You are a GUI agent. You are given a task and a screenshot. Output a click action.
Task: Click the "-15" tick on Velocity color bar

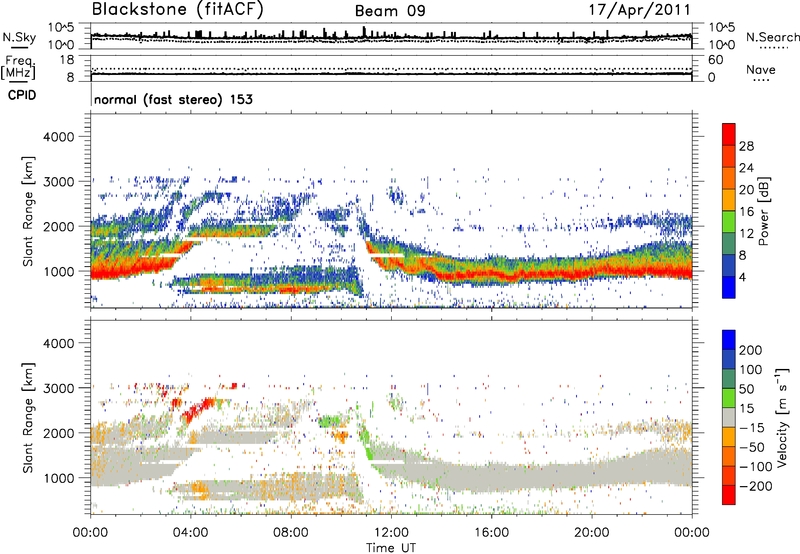click(752, 427)
